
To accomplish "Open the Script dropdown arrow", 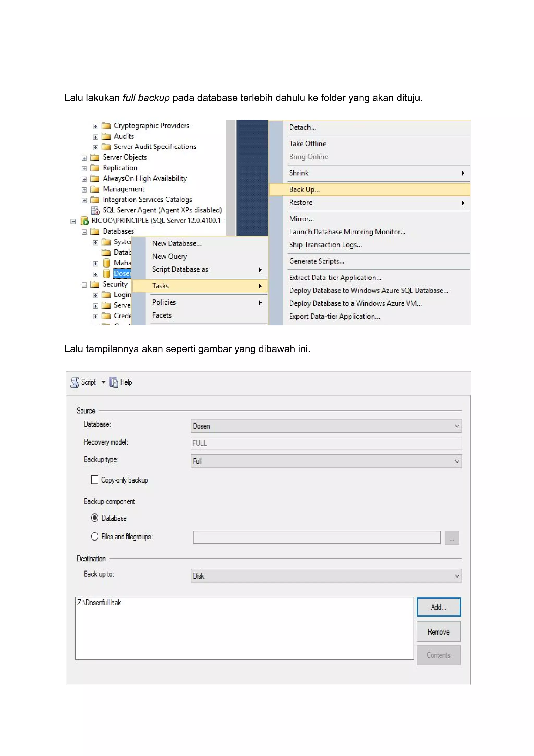I will [x=103, y=382].
